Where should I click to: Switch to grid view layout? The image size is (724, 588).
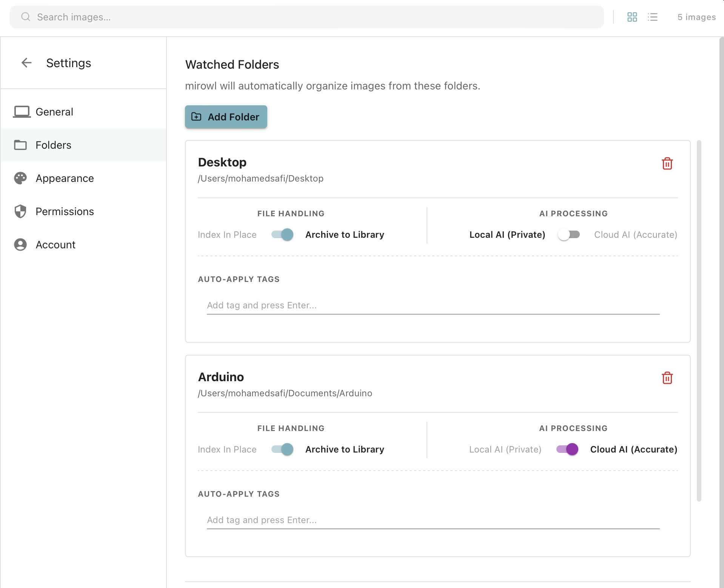pyautogui.click(x=632, y=17)
